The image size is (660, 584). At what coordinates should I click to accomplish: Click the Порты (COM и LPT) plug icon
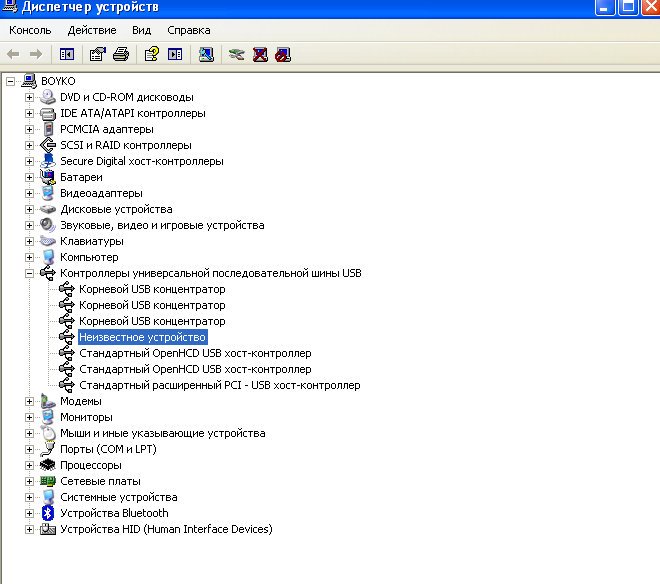tap(48, 449)
